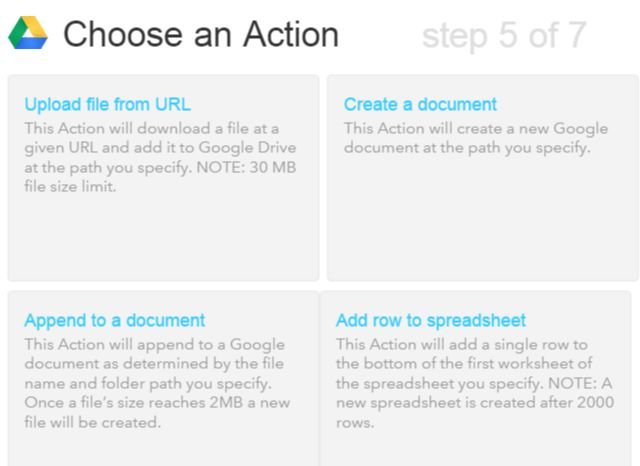Choose the 'Append to a document' title
The image size is (640, 466).
(114, 320)
